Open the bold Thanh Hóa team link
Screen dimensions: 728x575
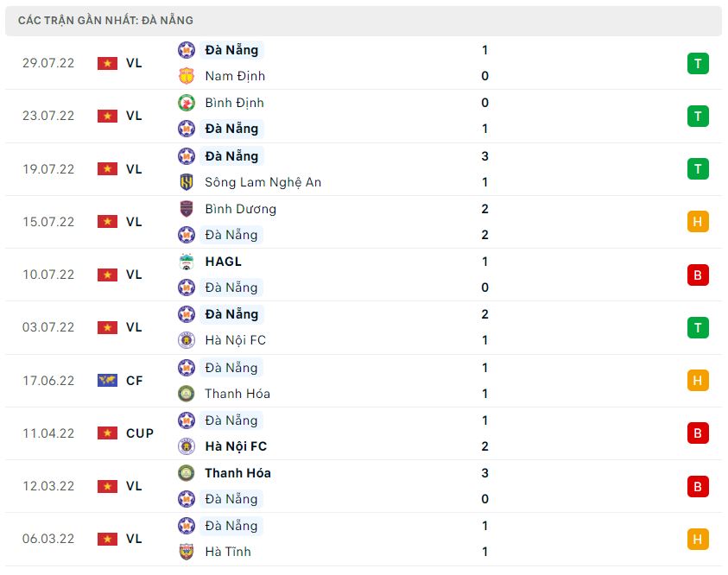pos(237,473)
